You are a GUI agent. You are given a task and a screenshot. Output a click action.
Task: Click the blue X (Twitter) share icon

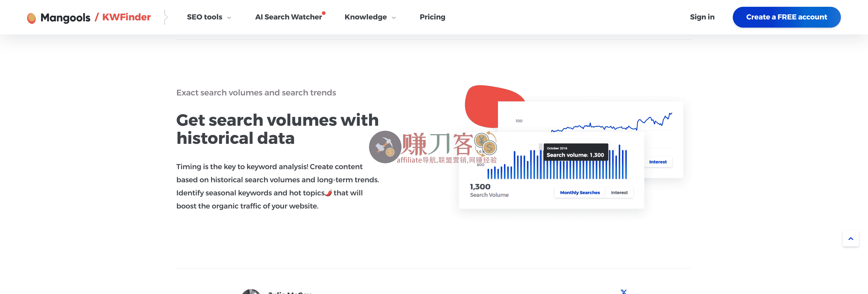[x=624, y=292]
